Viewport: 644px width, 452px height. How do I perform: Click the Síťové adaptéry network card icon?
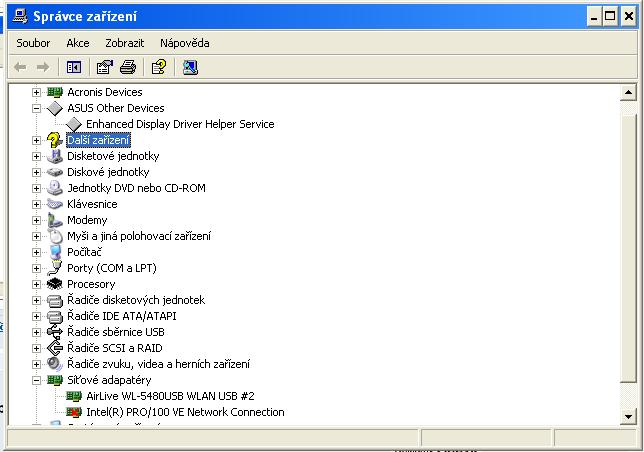pos(55,380)
